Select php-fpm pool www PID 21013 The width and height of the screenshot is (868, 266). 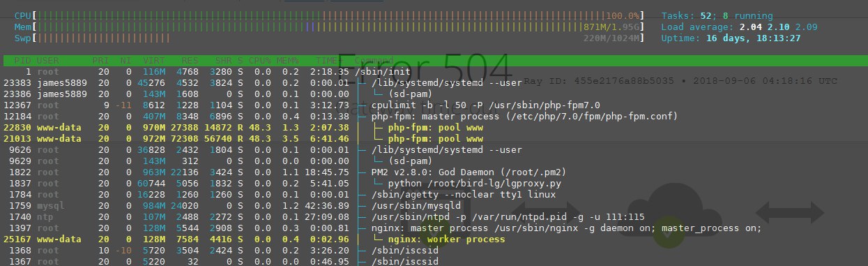[x=434, y=139]
